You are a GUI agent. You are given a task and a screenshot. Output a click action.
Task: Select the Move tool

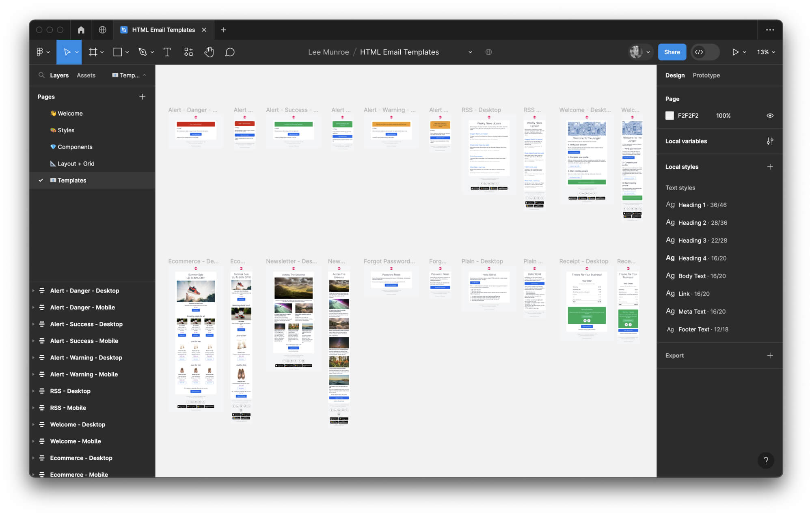click(67, 52)
